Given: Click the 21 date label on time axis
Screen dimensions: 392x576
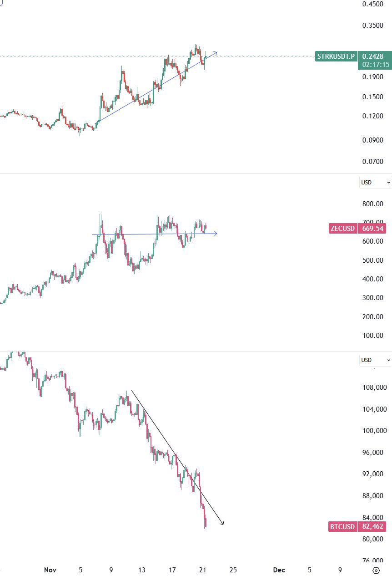Looking at the screenshot, I should coord(203,570).
